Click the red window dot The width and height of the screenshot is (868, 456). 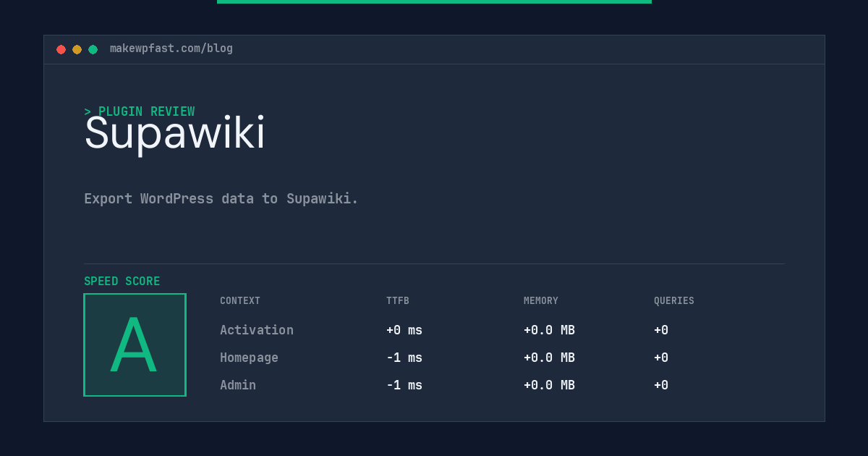tap(61, 49)
